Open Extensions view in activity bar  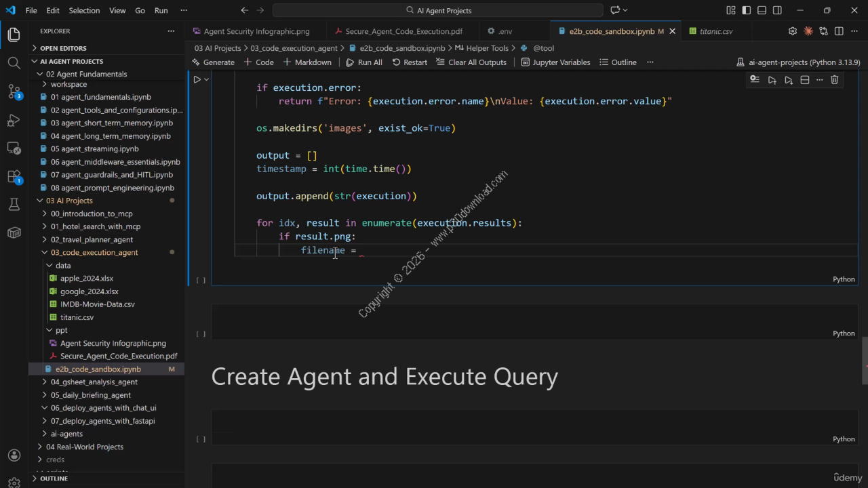coord(14,176)
